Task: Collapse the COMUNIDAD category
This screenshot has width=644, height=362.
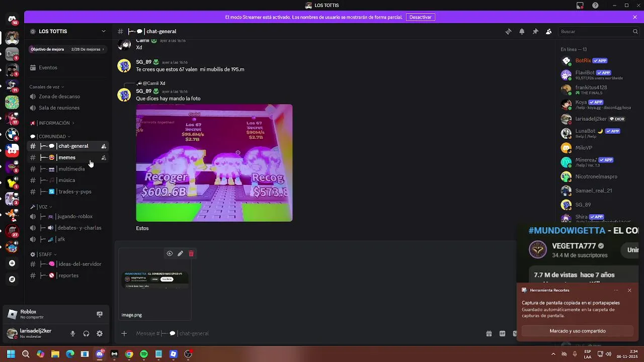Action: (x=50, y=136)
